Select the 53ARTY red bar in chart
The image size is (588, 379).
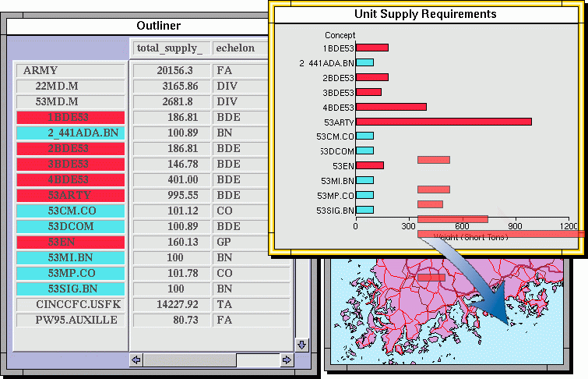click(443, 121)
